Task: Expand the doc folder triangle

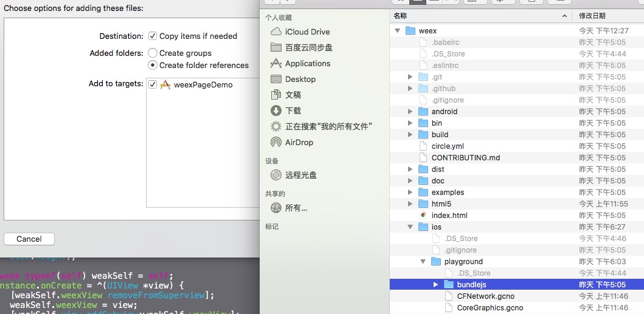Action: 410,180
